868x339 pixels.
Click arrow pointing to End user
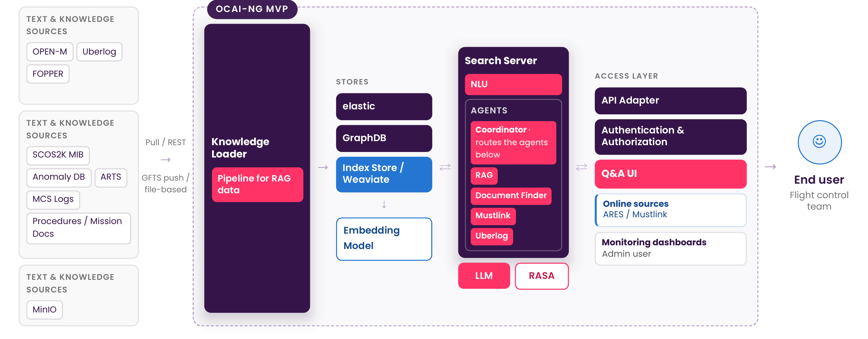coord(770,167)
